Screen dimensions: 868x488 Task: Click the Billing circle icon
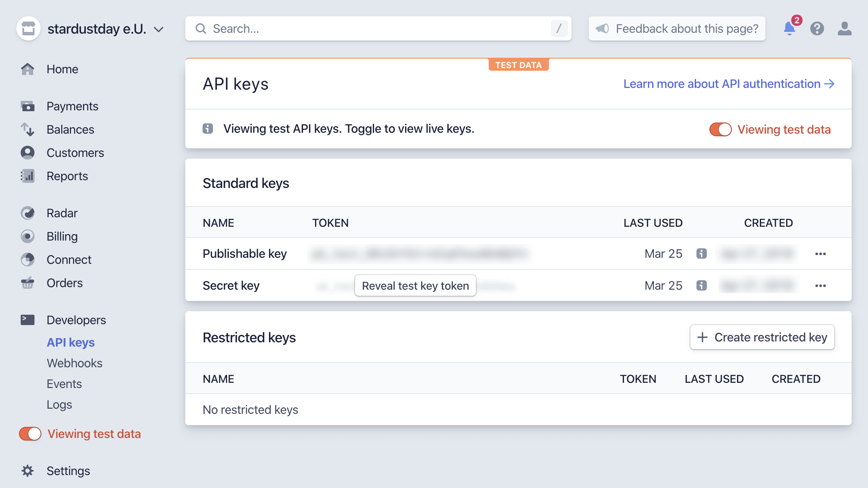[28, 236]
